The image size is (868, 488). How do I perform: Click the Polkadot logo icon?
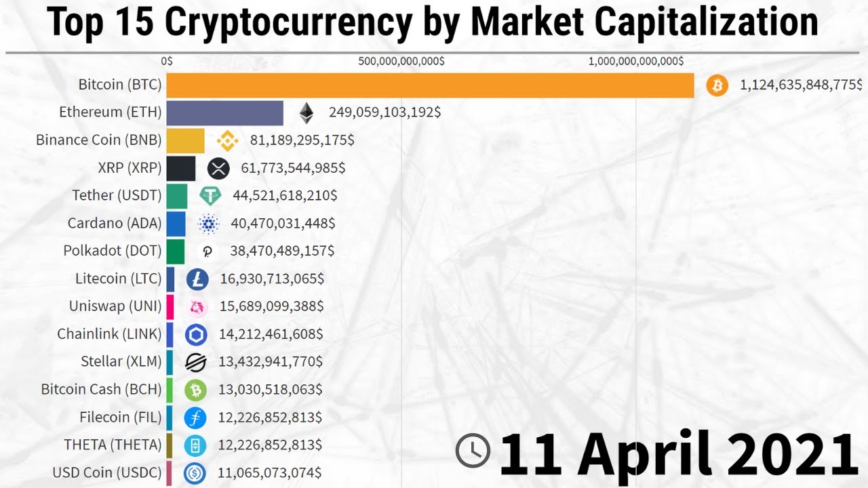coord(208,251)
